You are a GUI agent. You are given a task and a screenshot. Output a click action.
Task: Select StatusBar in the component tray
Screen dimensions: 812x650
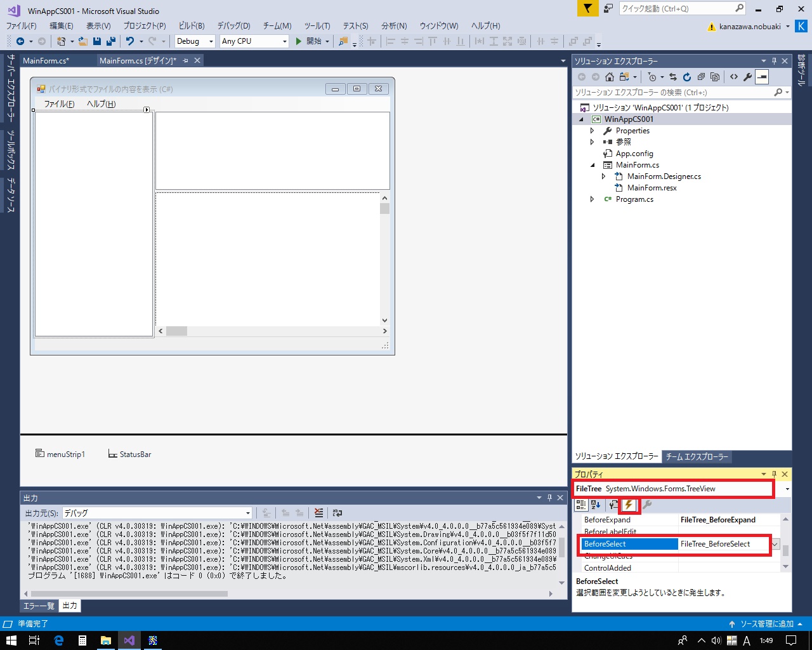tap(129, 454)
